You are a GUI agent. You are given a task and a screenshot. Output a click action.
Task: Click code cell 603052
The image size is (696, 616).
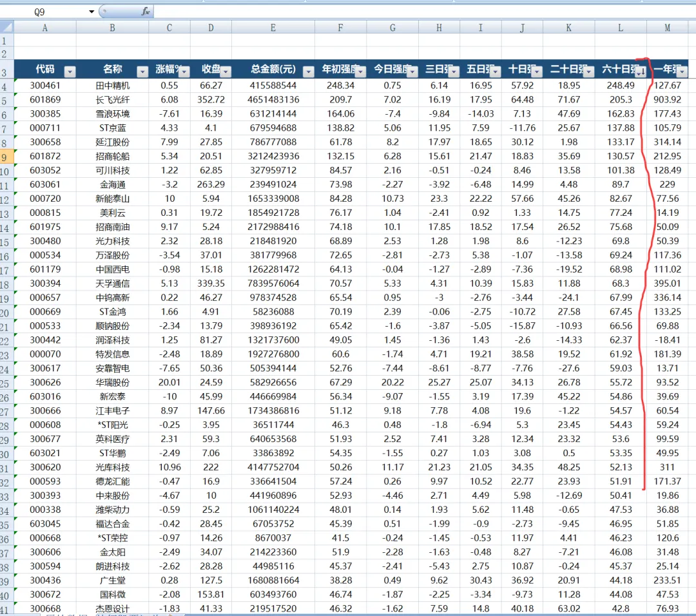(45, 170)
